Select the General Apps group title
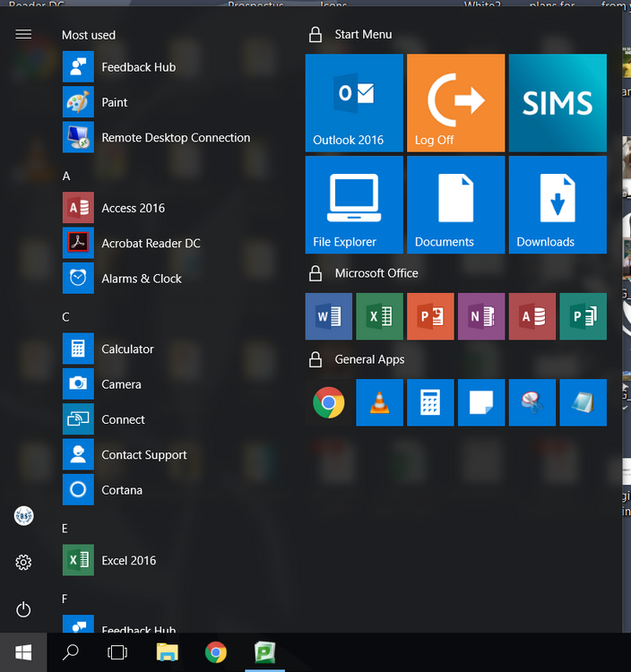 [x=369, y=359]
